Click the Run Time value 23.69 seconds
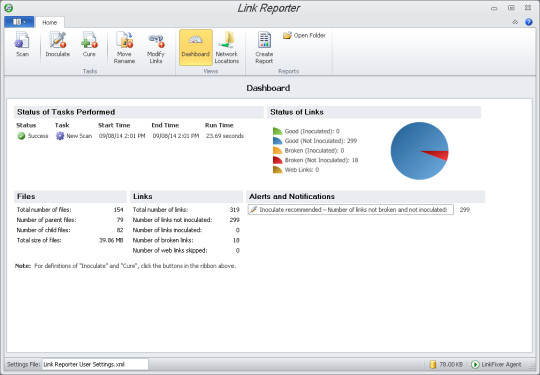Viewport: 540px width, 375px height. point(225,136)
